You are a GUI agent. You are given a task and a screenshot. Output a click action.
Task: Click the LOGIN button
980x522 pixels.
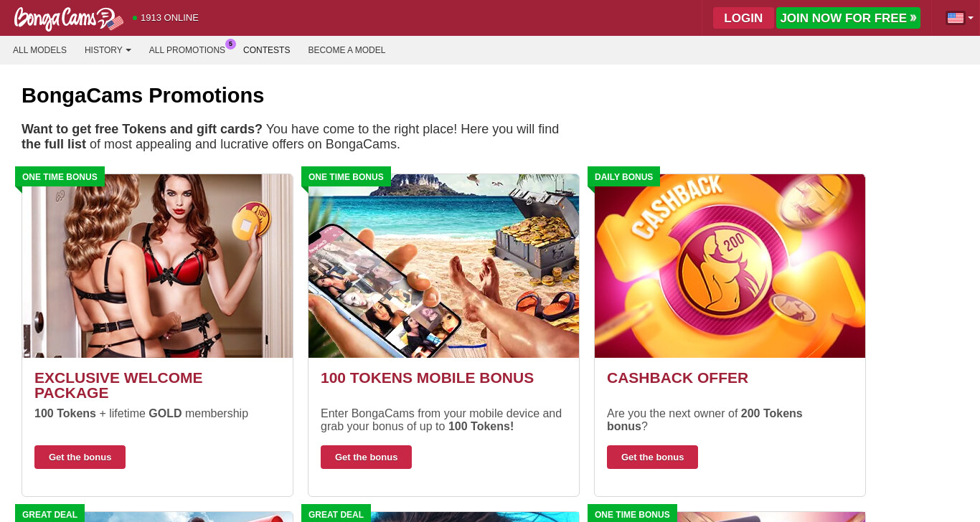[743, 18]
